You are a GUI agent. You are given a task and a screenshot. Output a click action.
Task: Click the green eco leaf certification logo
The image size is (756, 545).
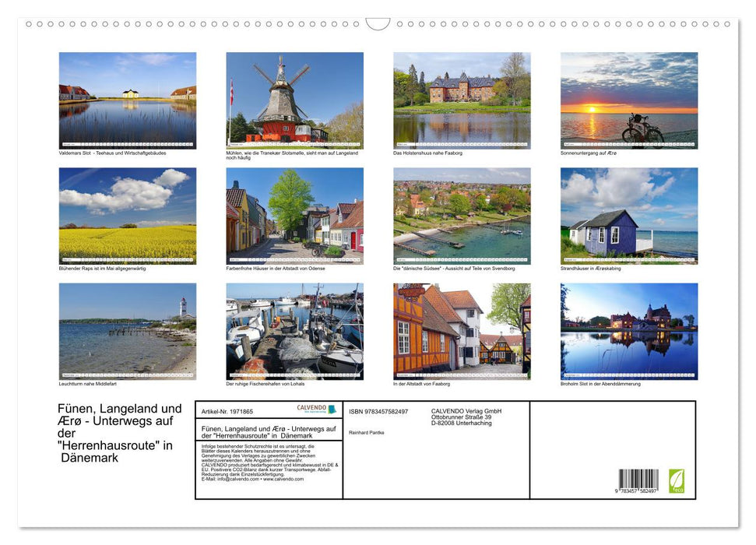click(677, 480)
